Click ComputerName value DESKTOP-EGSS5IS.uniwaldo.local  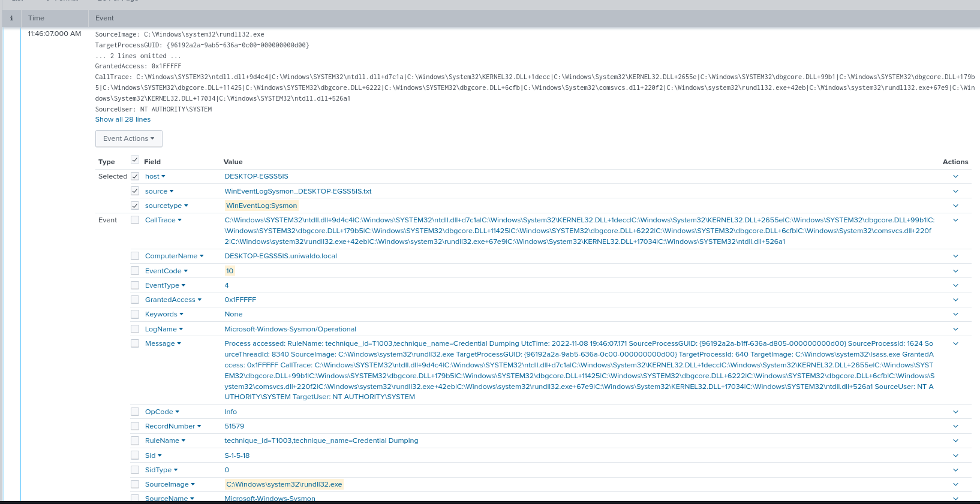281,256
